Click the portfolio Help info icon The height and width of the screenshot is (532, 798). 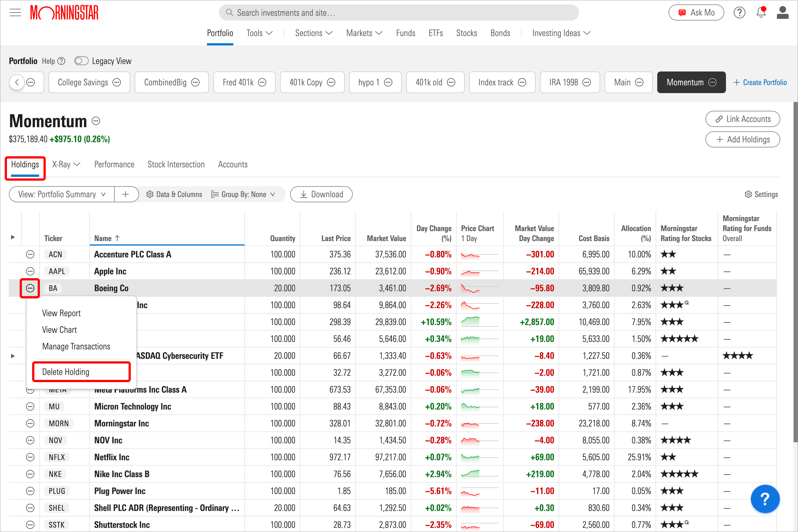(x=62, y=61)
